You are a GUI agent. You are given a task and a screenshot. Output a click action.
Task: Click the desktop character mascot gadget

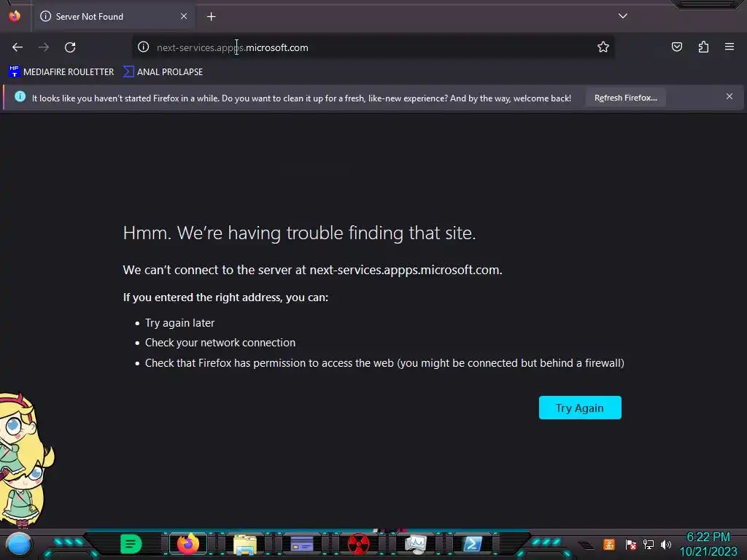point(25,459)
